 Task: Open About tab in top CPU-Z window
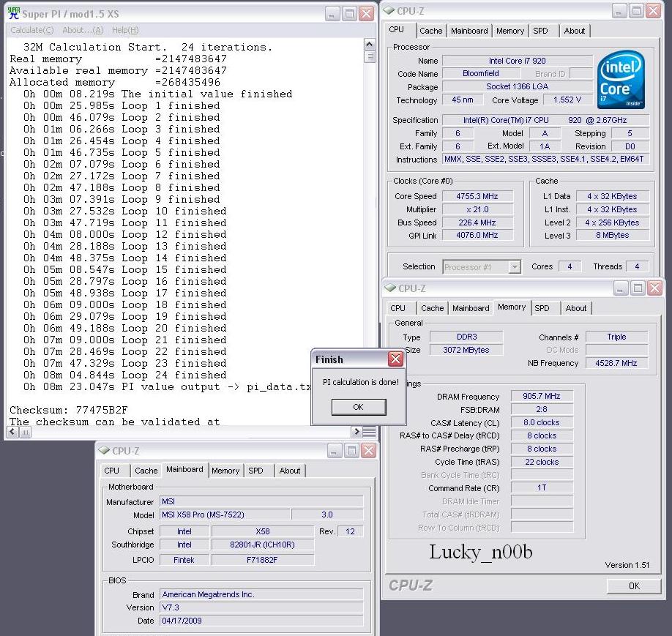point(575,31)
